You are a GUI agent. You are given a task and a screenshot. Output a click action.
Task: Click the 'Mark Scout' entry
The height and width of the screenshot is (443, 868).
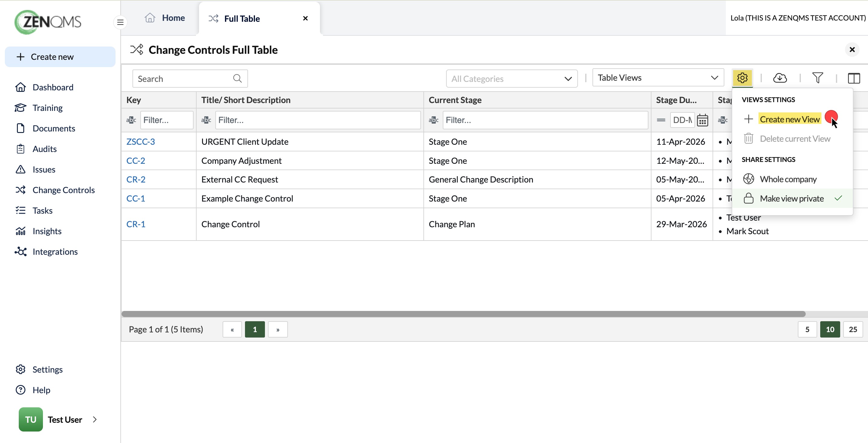click(x=747, y=231)
